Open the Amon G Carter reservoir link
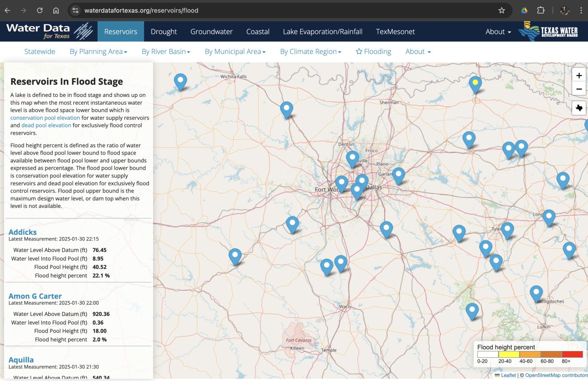This screenshot has height=381, width=588. click(x=35, y=296)
